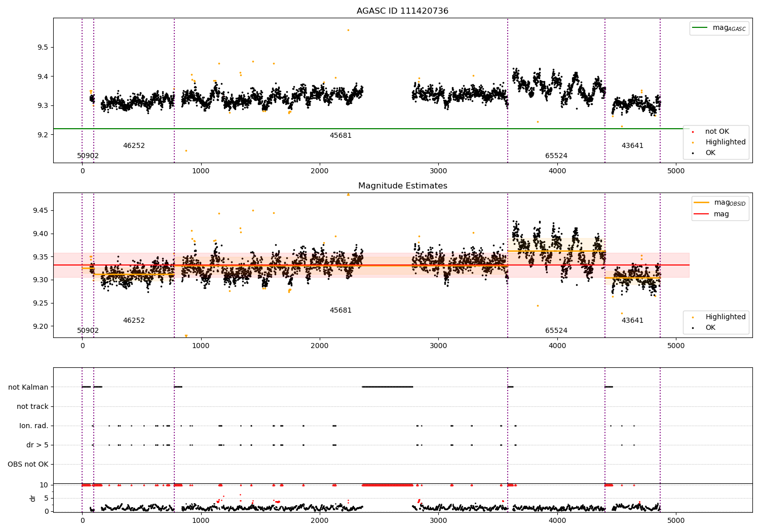
Task: Click obsid label 46252 in Magnitude Estimates plot
Action: pyautogui.click(x=134, y=321)
